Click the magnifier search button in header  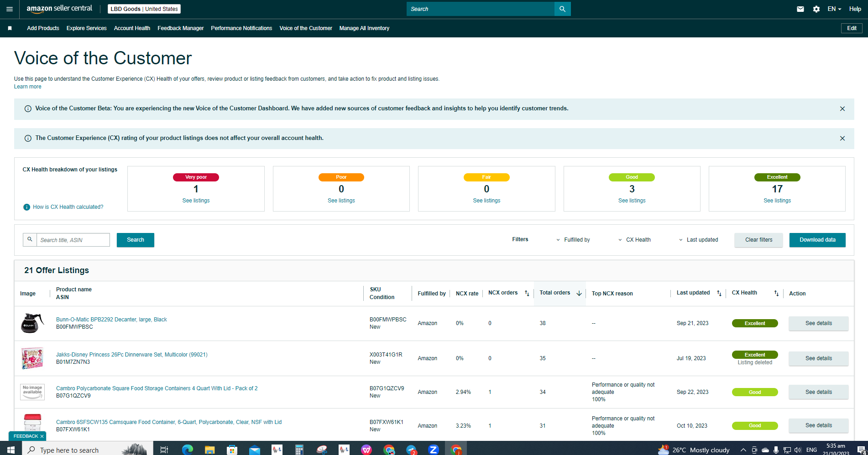(562, 9)
